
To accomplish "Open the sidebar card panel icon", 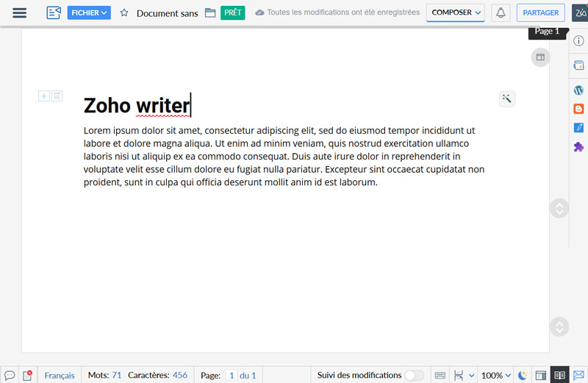I will click(x=578, y=65).
